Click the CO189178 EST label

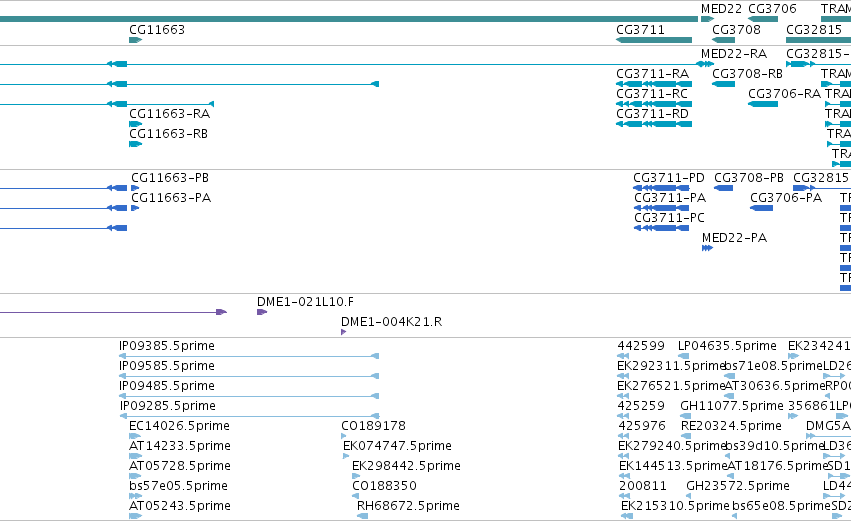coord(373,426)
